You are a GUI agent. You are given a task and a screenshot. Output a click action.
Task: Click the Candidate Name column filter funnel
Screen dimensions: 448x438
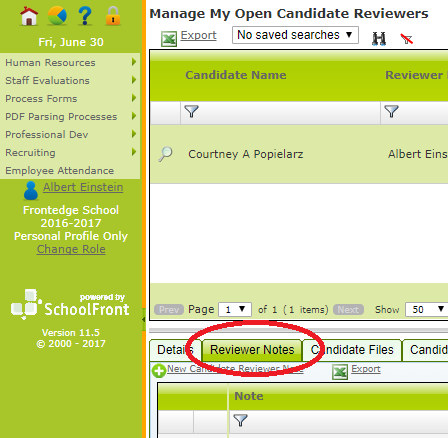tap(192, 112)
